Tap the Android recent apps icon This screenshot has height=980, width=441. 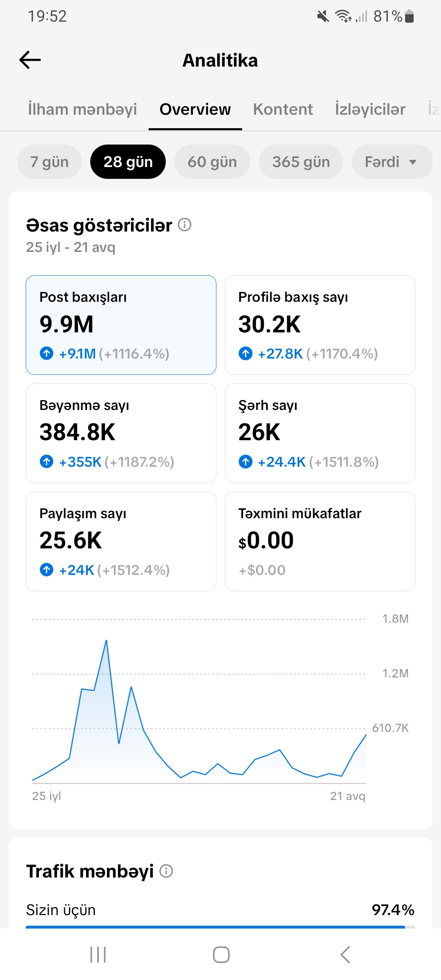[98, 955]
